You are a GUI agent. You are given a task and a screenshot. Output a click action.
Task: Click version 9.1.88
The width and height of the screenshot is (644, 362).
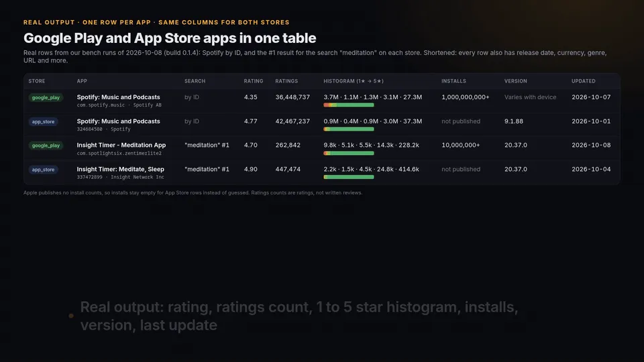(x=513, y=121)
